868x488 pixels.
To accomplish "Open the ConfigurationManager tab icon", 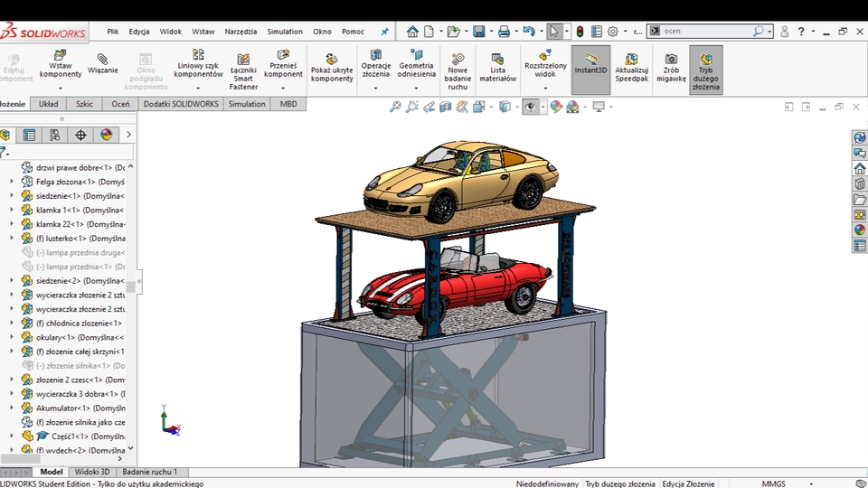I will (54, 135).
